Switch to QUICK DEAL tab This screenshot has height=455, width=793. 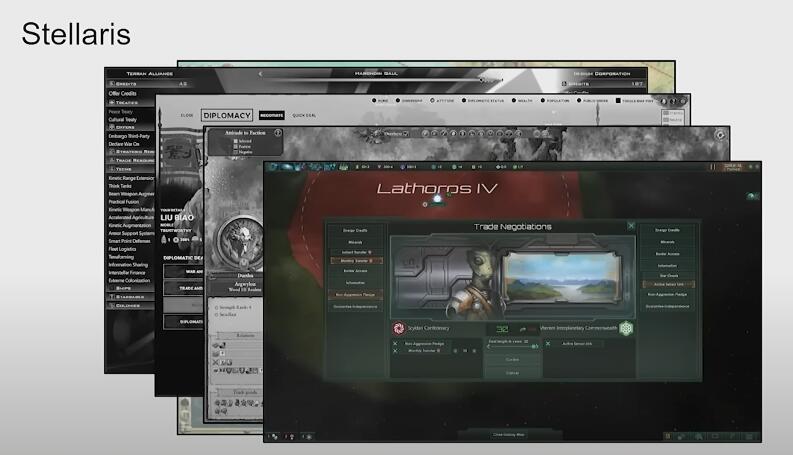(x=304, y=115)
